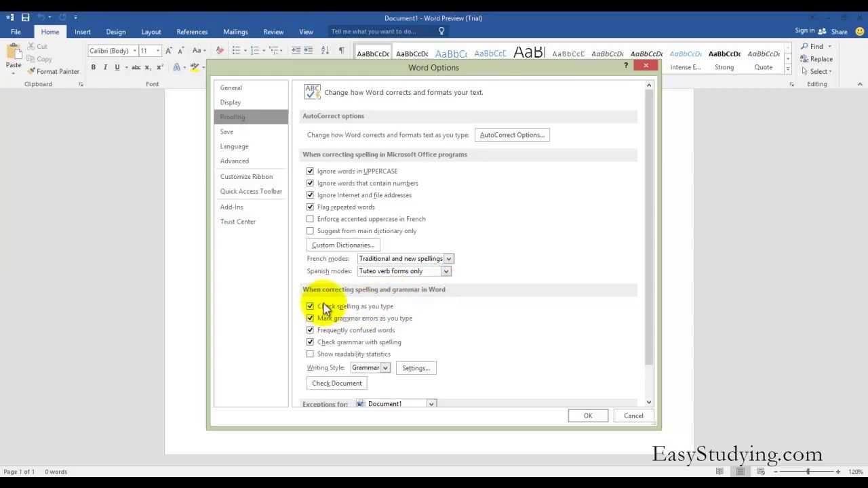
Task: Uncheck Ignore Internet and file addresses
Action: coord(310,195)
